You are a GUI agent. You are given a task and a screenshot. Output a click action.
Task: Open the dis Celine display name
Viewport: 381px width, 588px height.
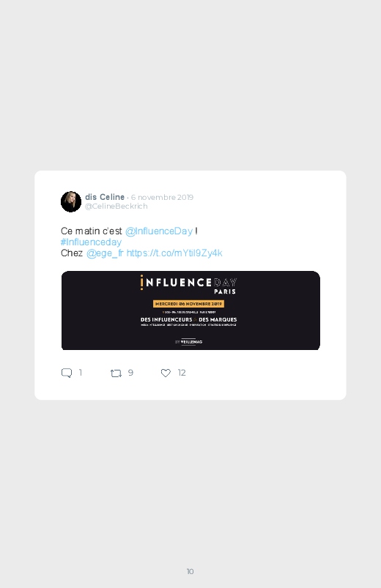click(x=105, y=197)
